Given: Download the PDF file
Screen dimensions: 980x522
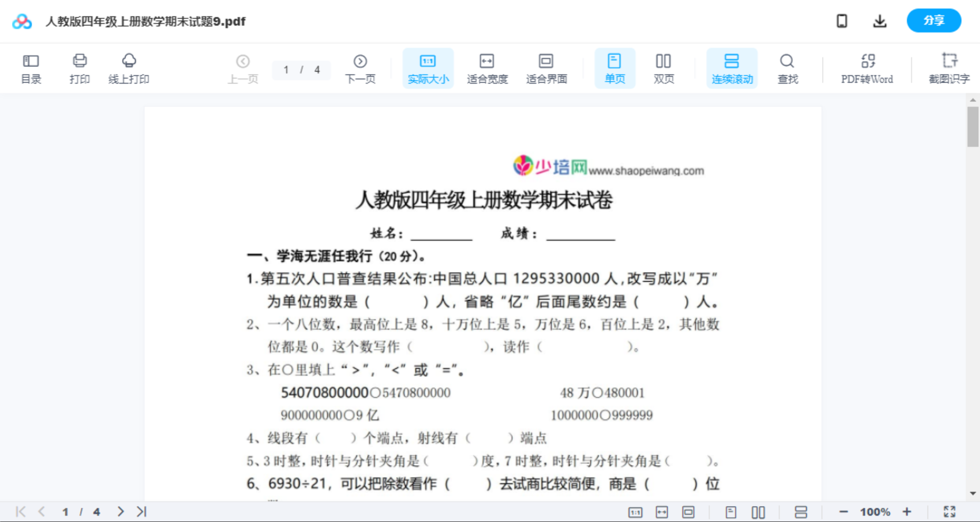Looking at the screenshot, I should (879, 20).
